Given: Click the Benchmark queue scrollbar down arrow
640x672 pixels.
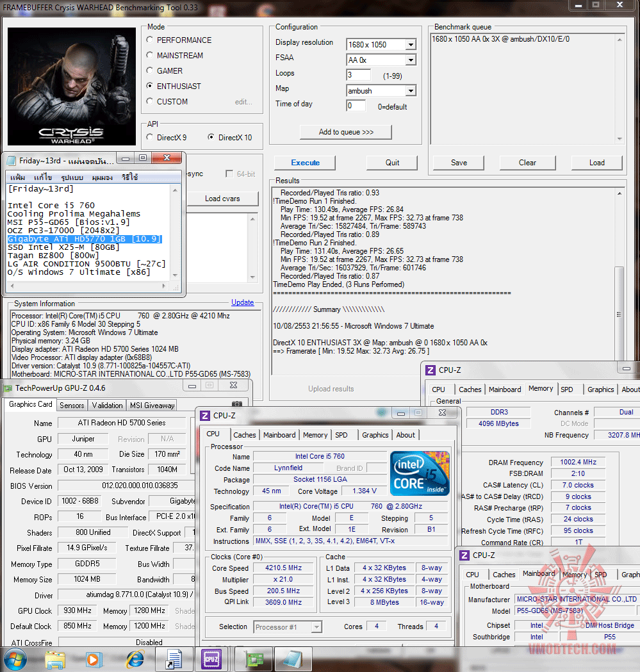Looking at the screenshot, I should pos(619,139).
